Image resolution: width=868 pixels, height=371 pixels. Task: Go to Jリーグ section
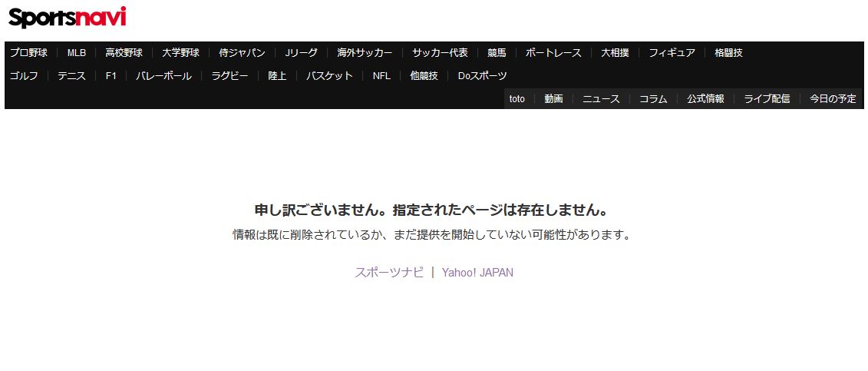click(301, 53)
